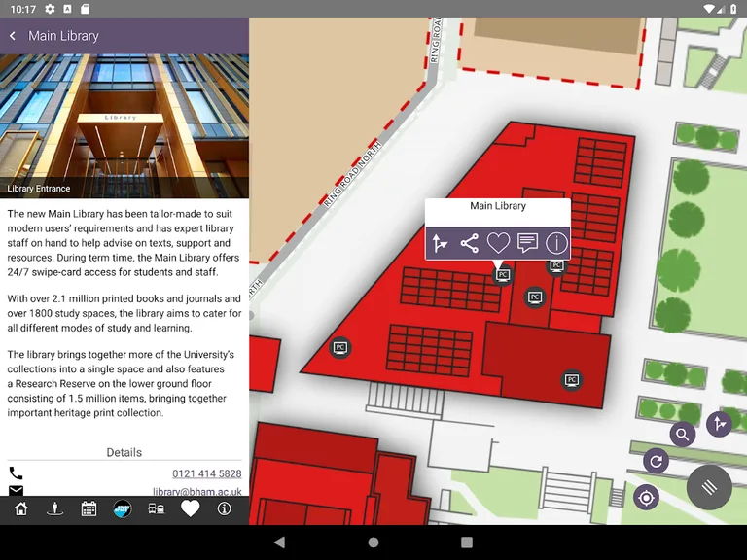Tap the Library Entrance caption
Image resolution: width=747 pixels, height=560 pixels.
click(39, 189)
